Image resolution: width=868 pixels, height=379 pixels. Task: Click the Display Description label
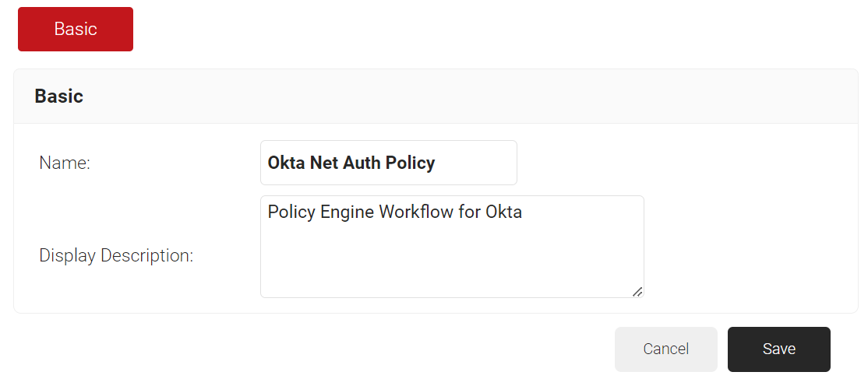point(116,255)
